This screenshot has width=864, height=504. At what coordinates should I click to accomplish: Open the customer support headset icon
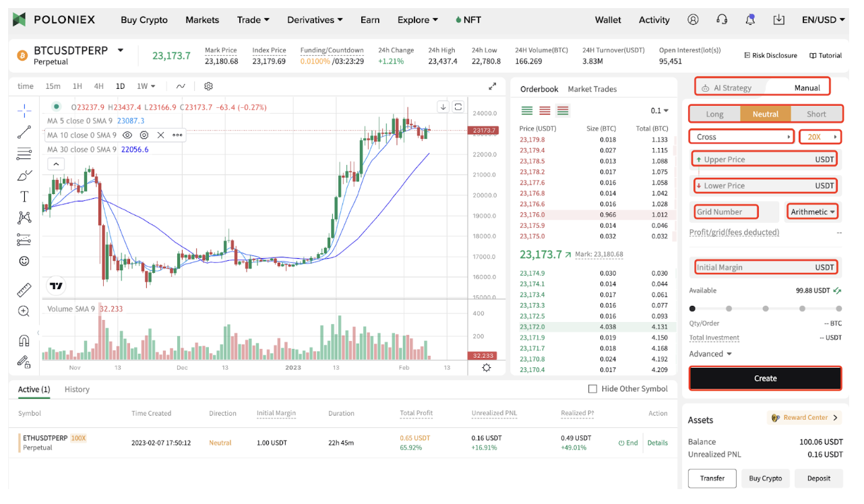coord(722,20)
